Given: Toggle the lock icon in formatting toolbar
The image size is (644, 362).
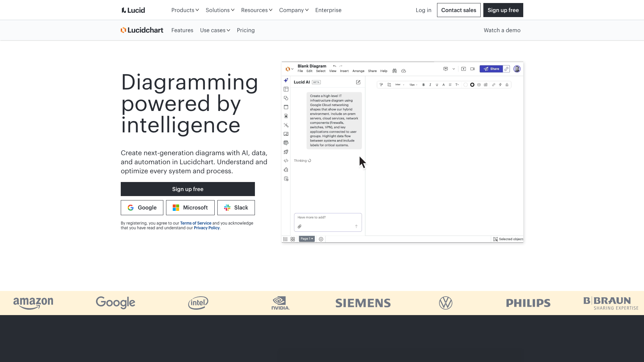Looking at the screenshot, I should (x=507, y=85).
